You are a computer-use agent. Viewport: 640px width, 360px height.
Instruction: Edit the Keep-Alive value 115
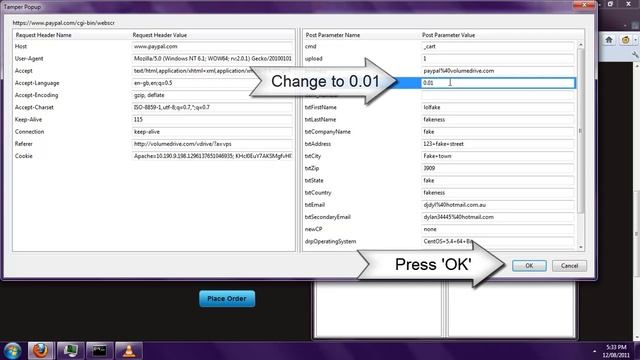click(x=212, y=120)
